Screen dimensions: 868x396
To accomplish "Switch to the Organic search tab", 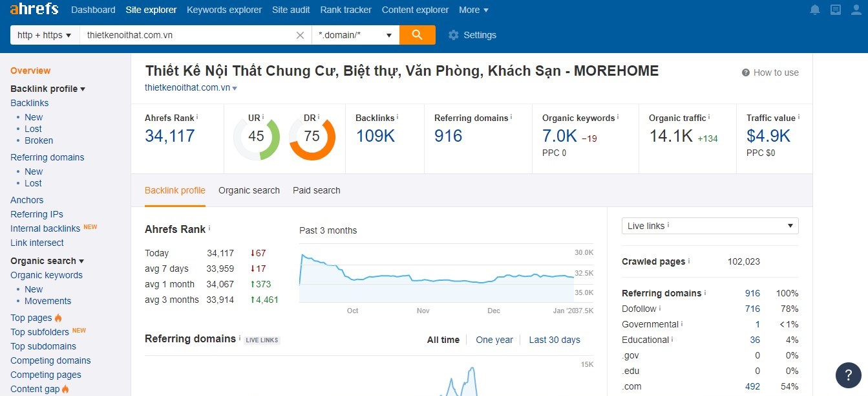I will coord(249,190).
